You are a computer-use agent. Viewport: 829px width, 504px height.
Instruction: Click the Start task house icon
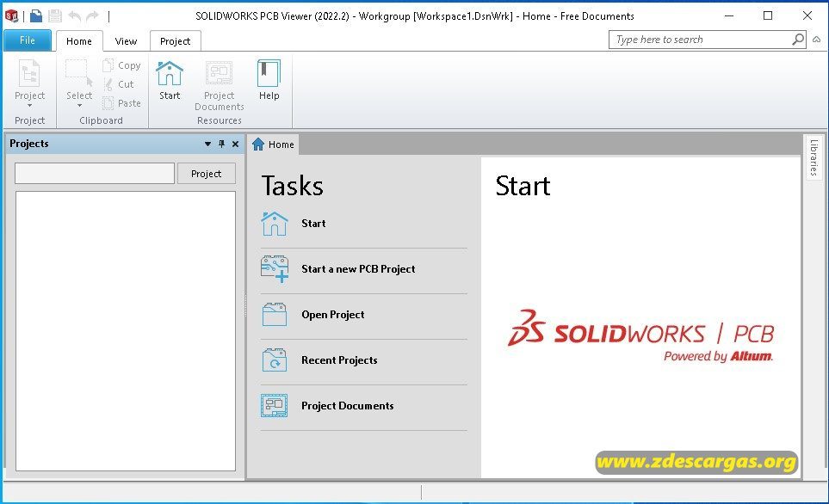coord(275,224)
